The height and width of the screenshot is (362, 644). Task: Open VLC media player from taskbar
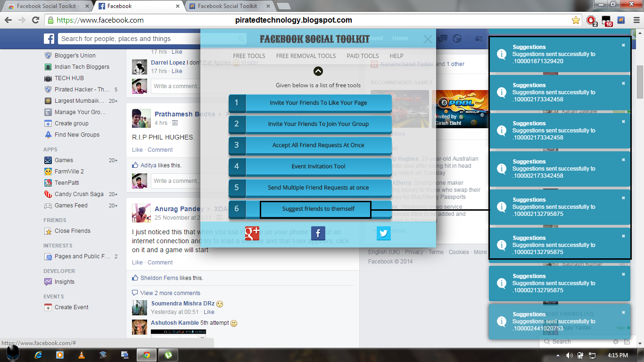click(x=81, y=354)
